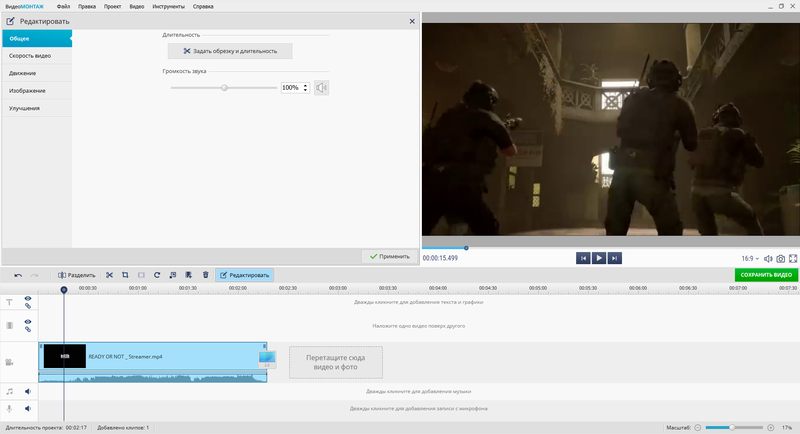
Task: Open the 16:9 aspect ratio dropdown
Action: [750, 259]
